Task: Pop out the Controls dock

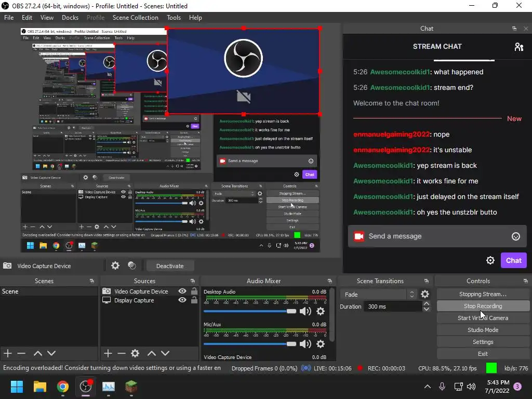Action: (x=526, y=281)
